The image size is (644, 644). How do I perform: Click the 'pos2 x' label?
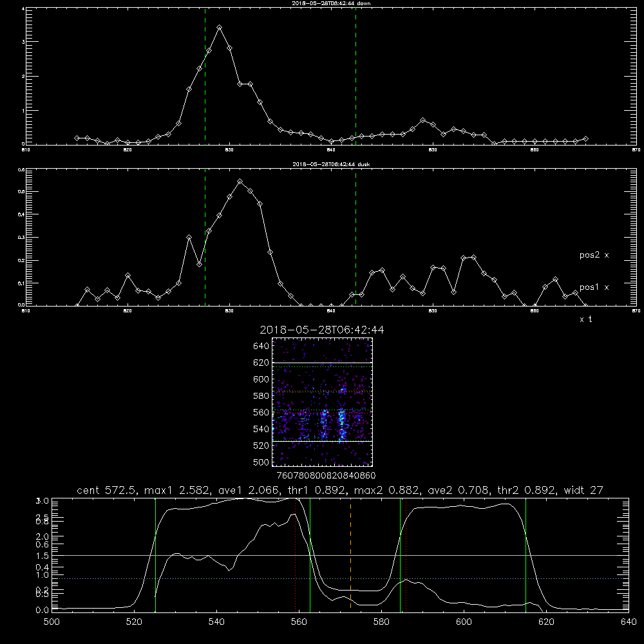click(594, 255)
